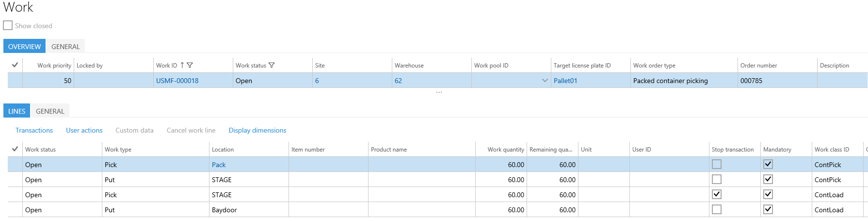Click the Work ID sort arrow icon
868x221 pixels.
click(182, 65)
